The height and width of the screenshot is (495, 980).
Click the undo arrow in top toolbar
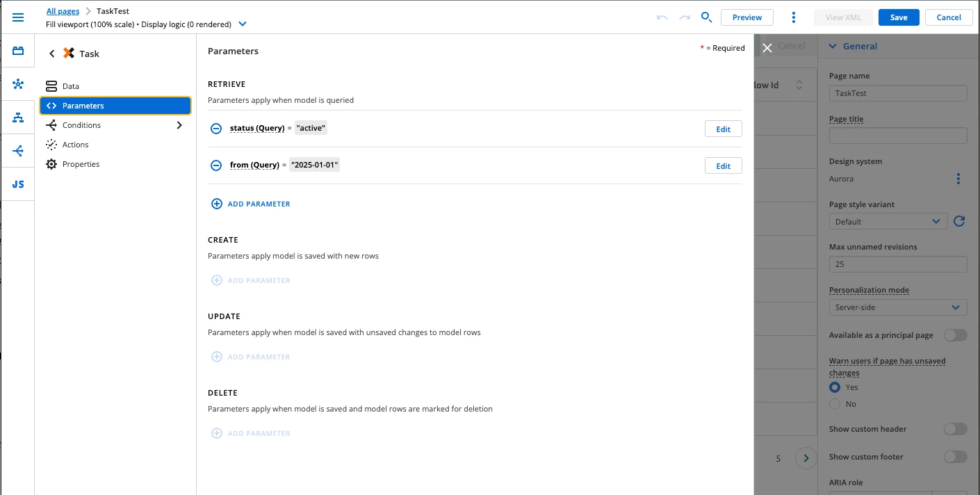pyautogui.click(x=662, y=17)
